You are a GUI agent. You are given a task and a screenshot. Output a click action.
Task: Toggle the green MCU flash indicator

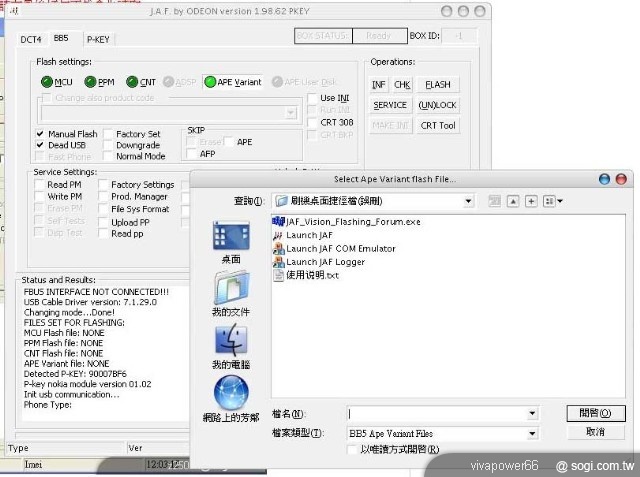47,82
